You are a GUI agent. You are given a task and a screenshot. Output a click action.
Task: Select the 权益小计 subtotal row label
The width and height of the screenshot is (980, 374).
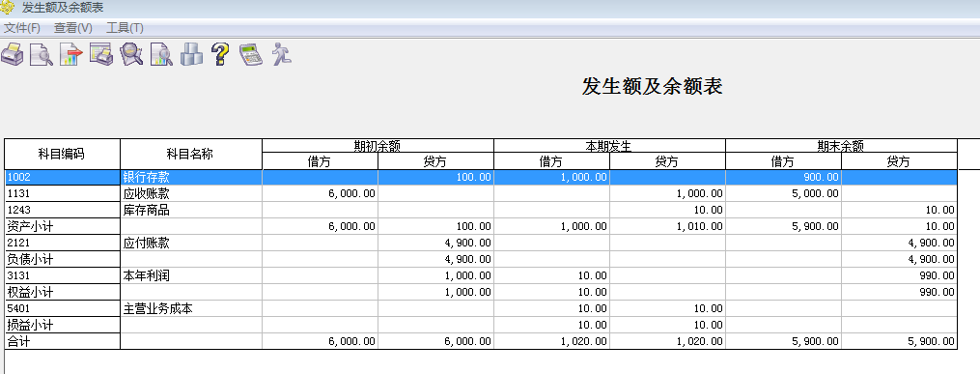62,292
